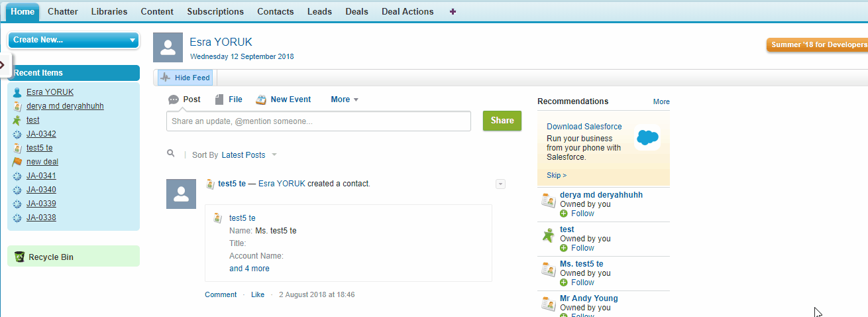The height and width of the screenshot is (317, 868).
Task: Click the feed search magnifier icon
Action: (171, 154)
